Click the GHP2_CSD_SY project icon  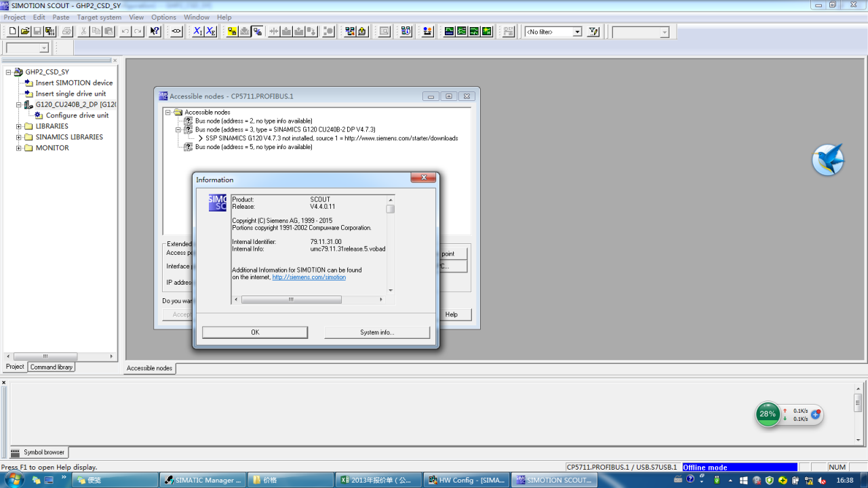click(x=19, y=72)
